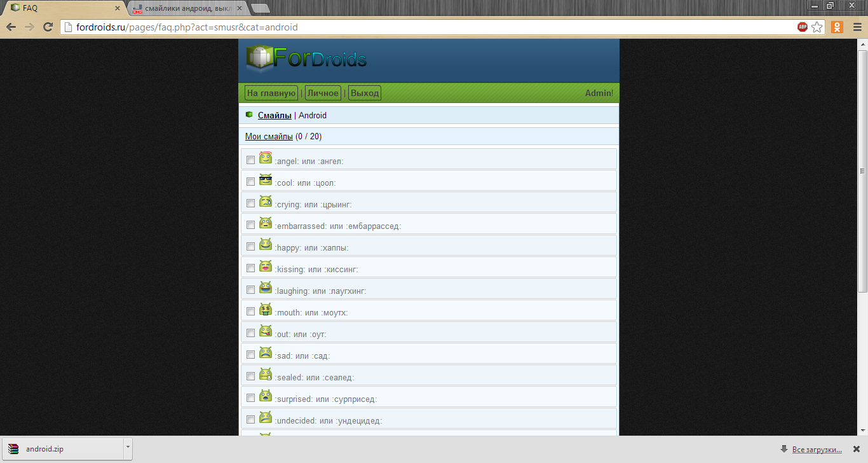Log out with the Выход button
868x463 pixels.
[x=365, y=93]
